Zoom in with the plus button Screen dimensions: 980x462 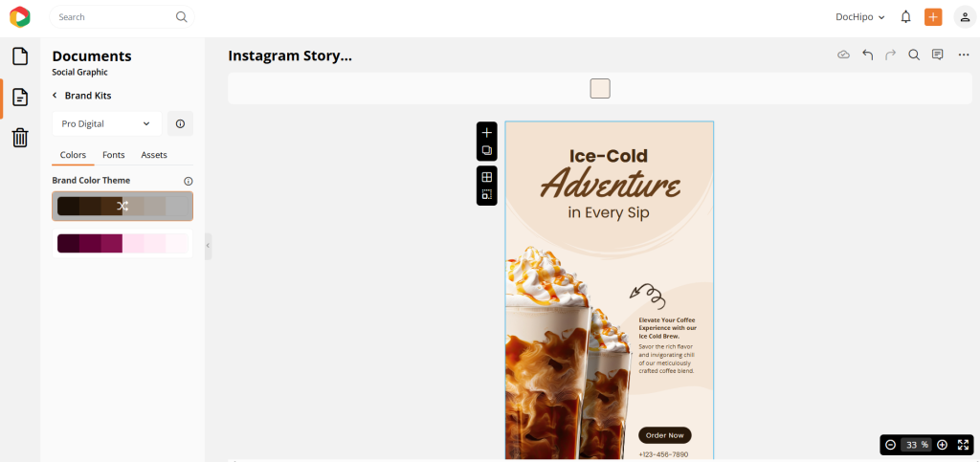pos(943,445)
